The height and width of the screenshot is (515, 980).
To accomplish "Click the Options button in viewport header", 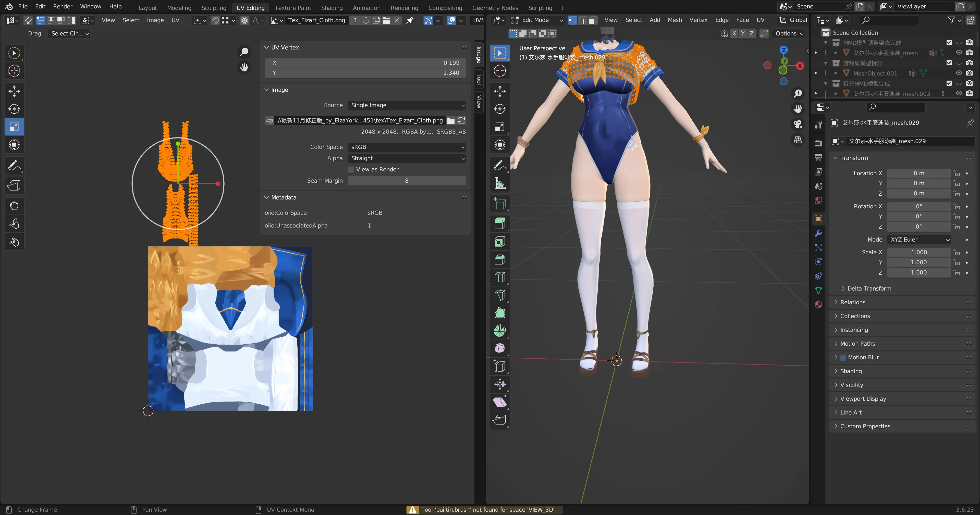I will point(789,33).
